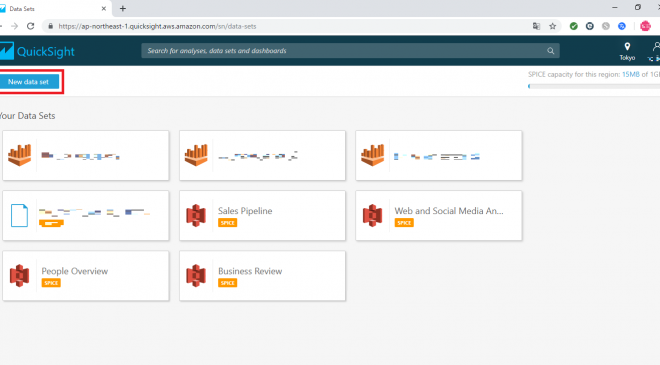Click the third Athena data set icon

[x=373, y=155]
